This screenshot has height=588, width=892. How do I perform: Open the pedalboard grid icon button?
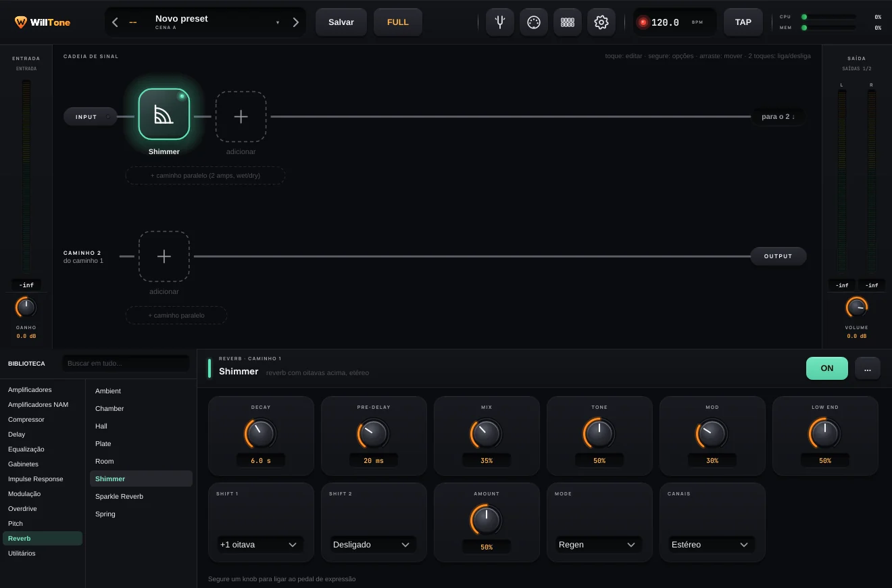[x=567, y=22]
